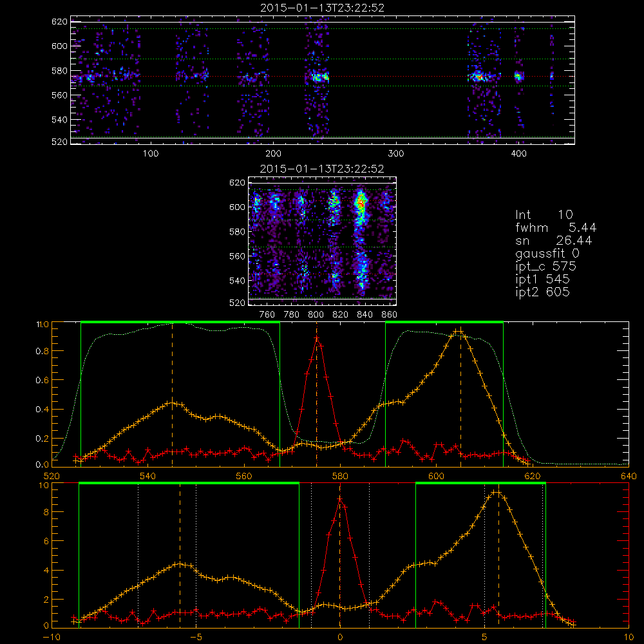The height and width of the screenshot is (644, 644).
Task: Click y-axis label 0.4 on the normalized profile plot
Action: (42, 410)
